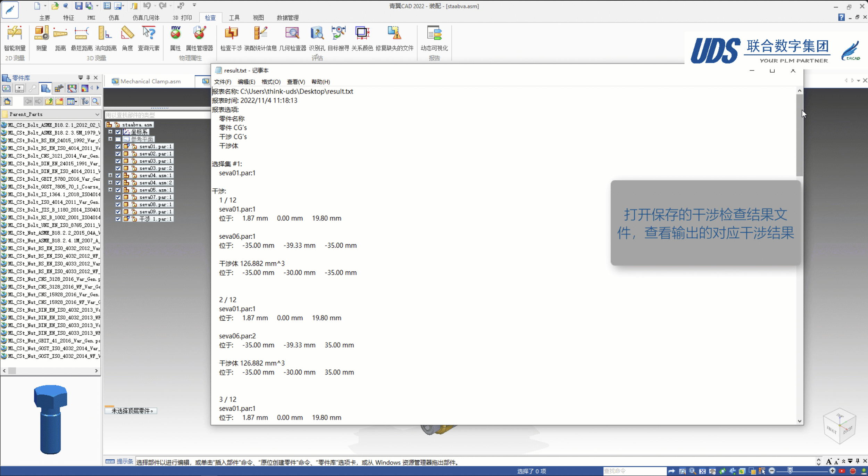This screenshot has height=476, width=868.
Task: Toggle checkbox for seva07.par:1
Action: click(118, 197)
